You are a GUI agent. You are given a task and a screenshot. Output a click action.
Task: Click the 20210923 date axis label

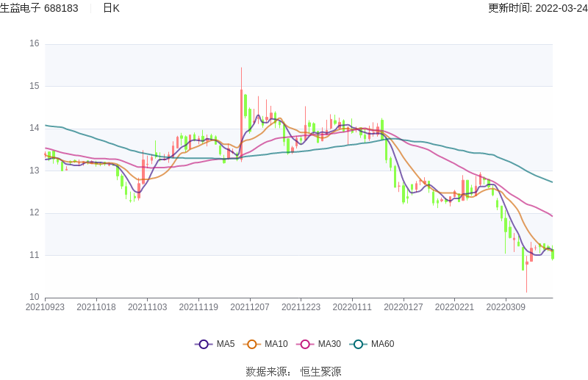point(45,307)
